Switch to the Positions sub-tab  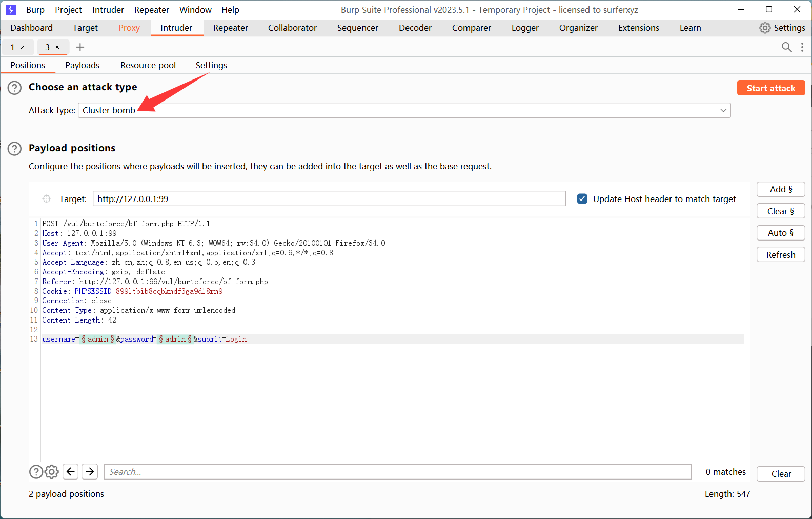pyautogui.click(x=28, y=65)
